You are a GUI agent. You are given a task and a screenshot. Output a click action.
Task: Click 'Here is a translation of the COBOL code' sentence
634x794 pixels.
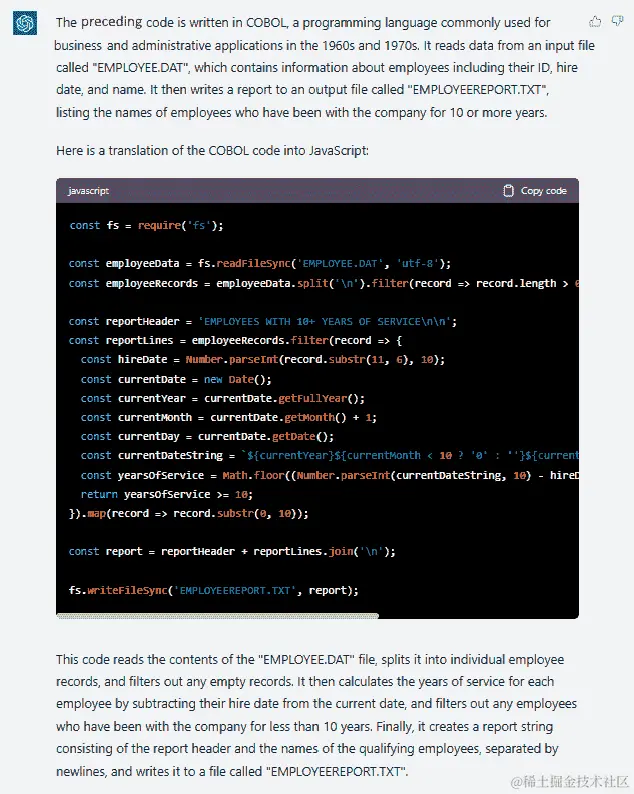tap(212, 150)
